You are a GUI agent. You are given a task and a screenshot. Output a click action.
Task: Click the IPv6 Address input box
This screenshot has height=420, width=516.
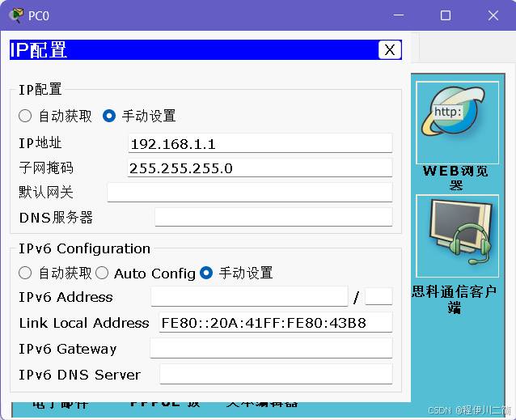pos(248,297)
